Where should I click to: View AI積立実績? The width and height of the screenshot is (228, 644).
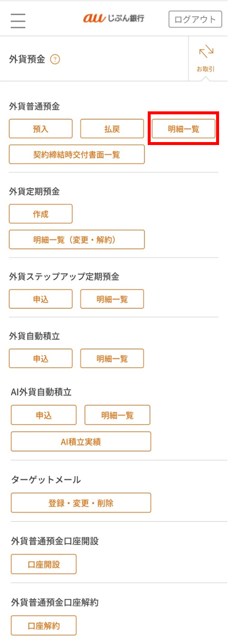pyautogui.click(x=81, y=442)
